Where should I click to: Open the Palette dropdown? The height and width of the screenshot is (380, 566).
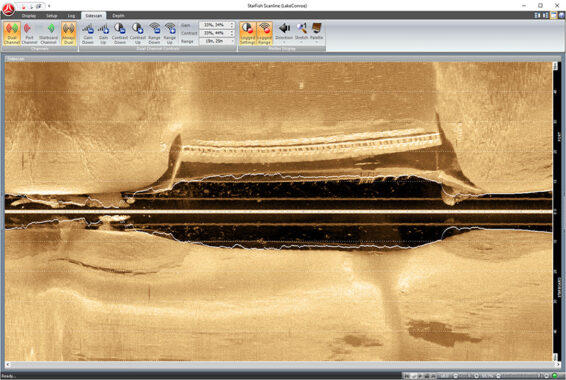click(x=317, y=33)
